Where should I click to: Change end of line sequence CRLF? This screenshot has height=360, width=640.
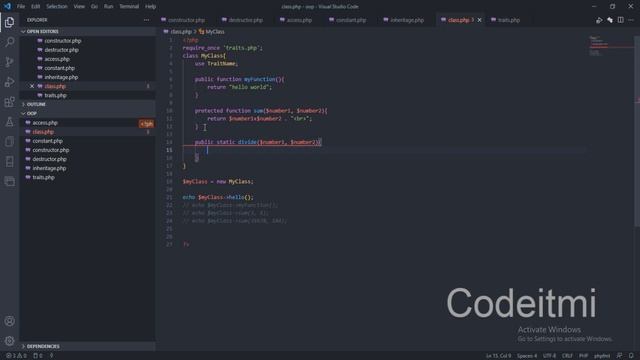click(x=567, y=356)
